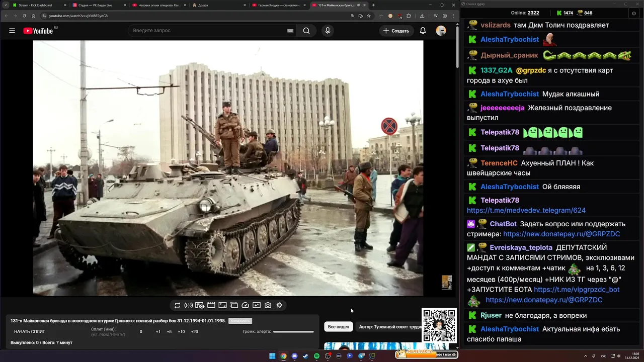Select the Автор: Туземный совет chip

pos(390,327)
